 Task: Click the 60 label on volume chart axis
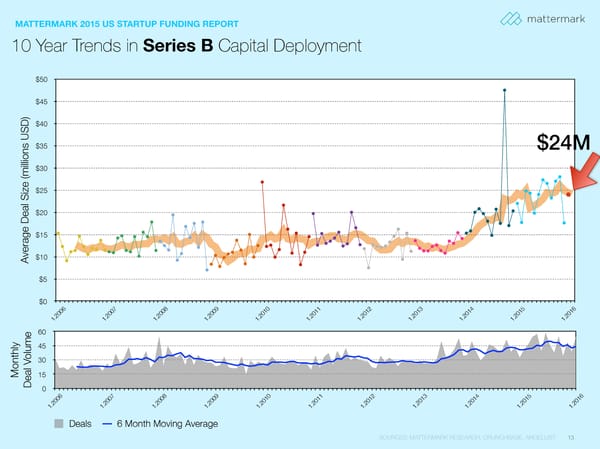[x=43, y=332]
